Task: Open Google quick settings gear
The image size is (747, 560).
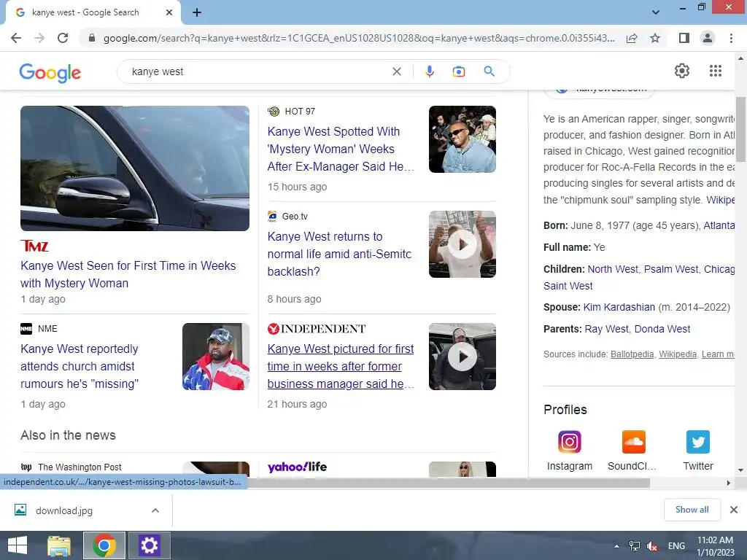Action: [682, 71]
